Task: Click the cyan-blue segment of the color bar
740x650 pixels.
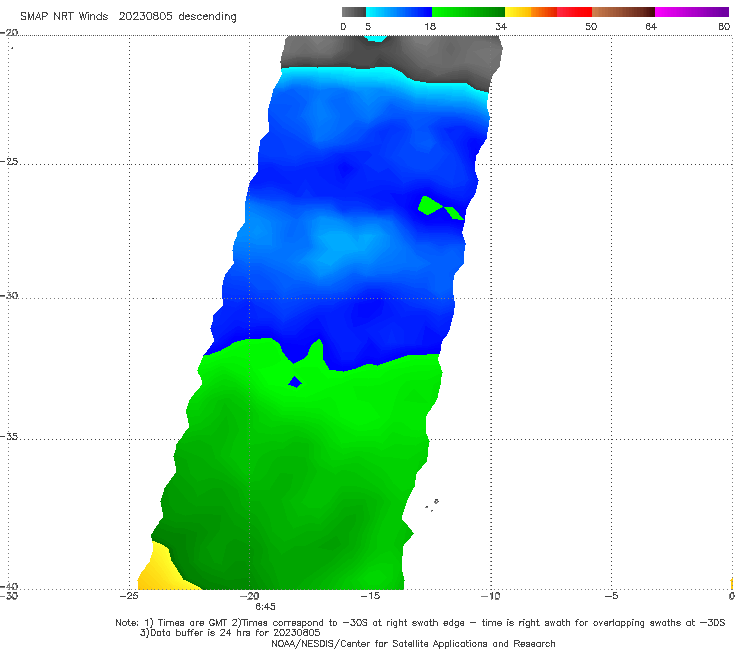Action: (x=399, y=12)
